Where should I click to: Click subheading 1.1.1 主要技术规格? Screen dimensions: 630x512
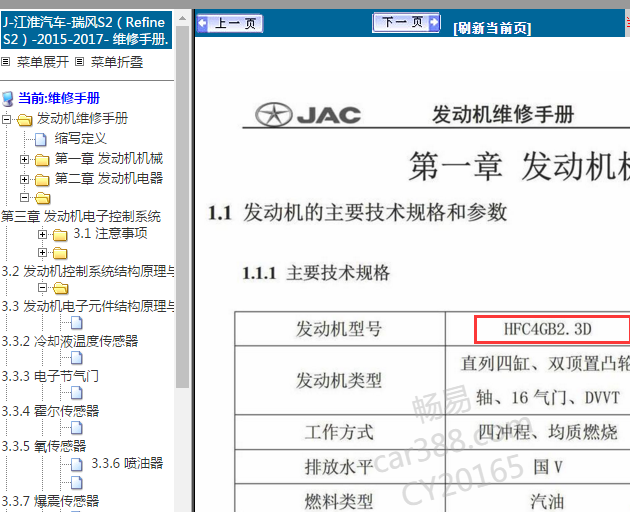click(x=316, y=273)
